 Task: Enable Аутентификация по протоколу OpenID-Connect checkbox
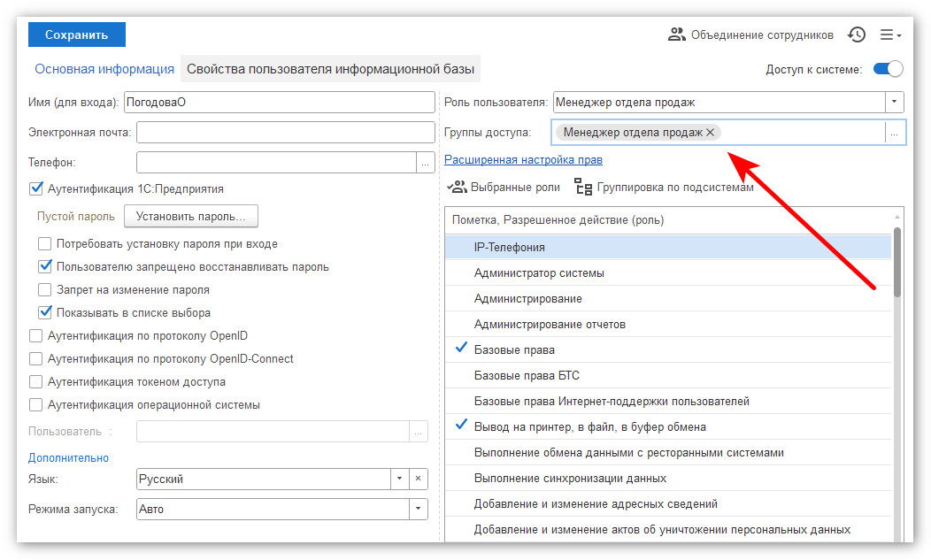point(36,358)
